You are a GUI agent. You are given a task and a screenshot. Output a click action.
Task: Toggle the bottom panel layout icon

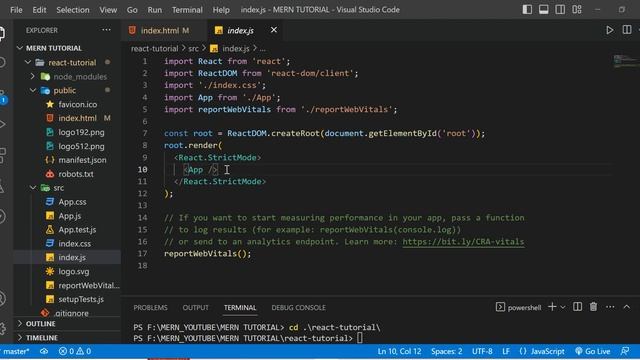544,9
